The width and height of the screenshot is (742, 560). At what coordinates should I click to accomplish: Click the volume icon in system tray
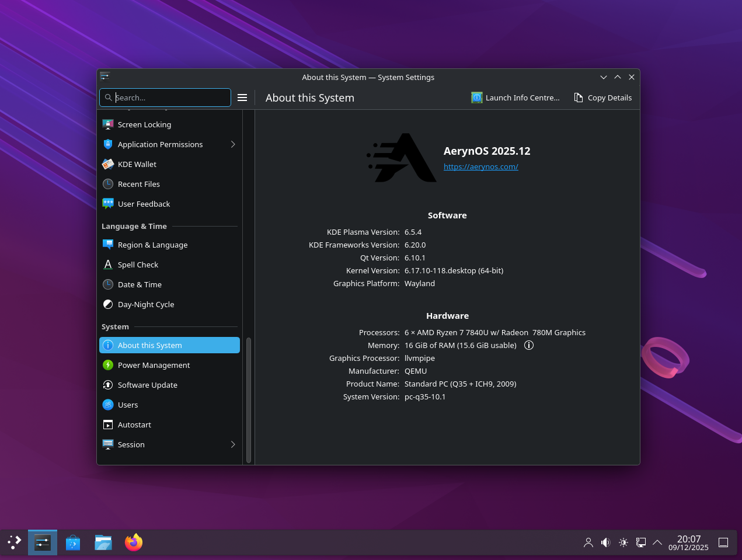pyautogui.click(x=605, y=542)
